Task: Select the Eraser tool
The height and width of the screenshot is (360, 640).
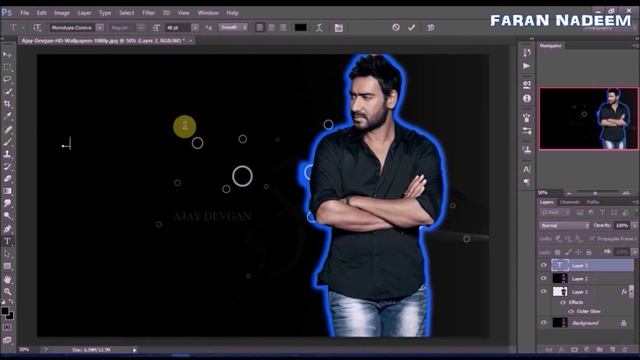Action: click(x=7, y=179)
